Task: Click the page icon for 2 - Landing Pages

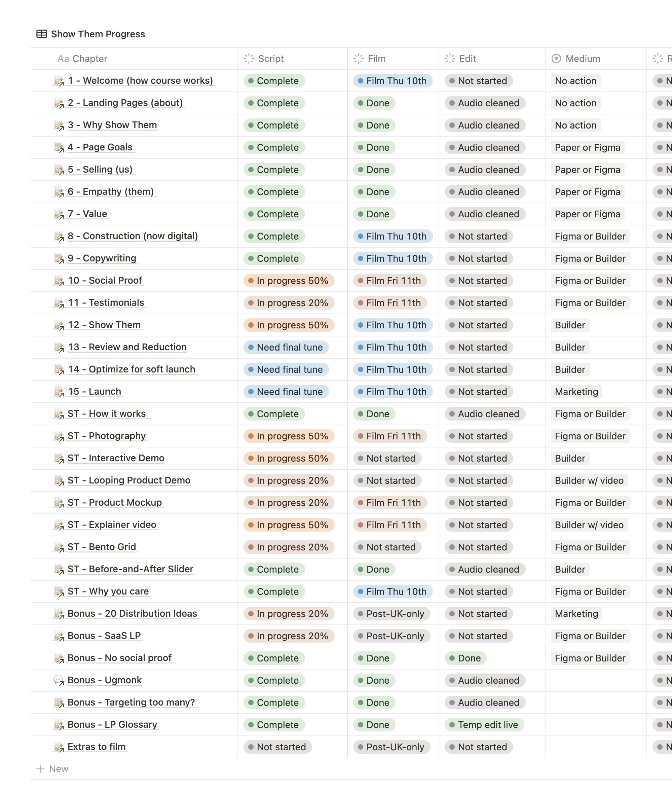Action: pos(59,103)
